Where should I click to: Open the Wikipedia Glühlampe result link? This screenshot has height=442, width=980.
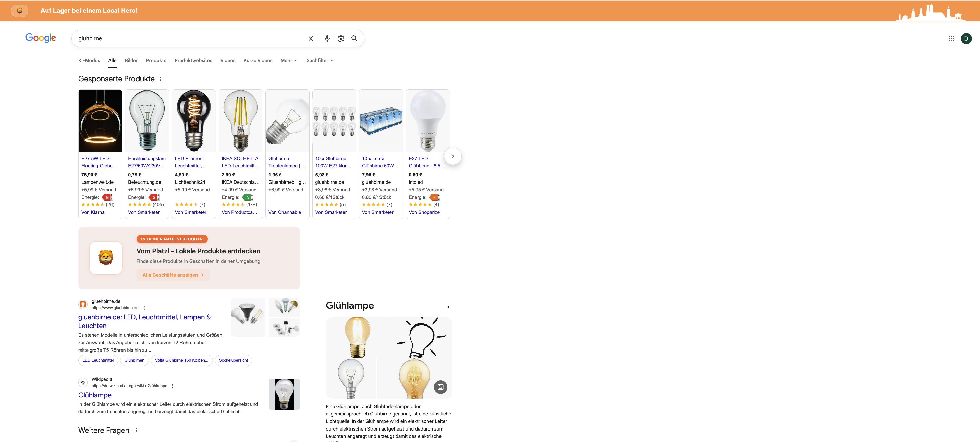(x=95, y=395)
